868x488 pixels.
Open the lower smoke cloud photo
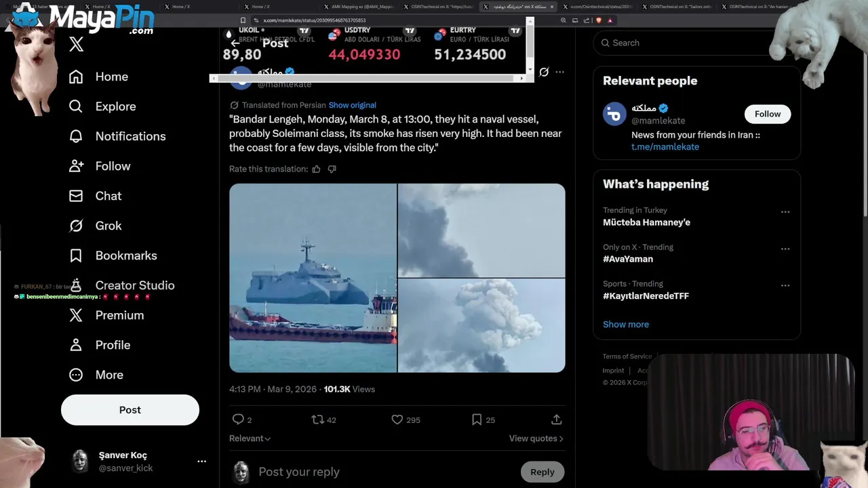(481, 325)
